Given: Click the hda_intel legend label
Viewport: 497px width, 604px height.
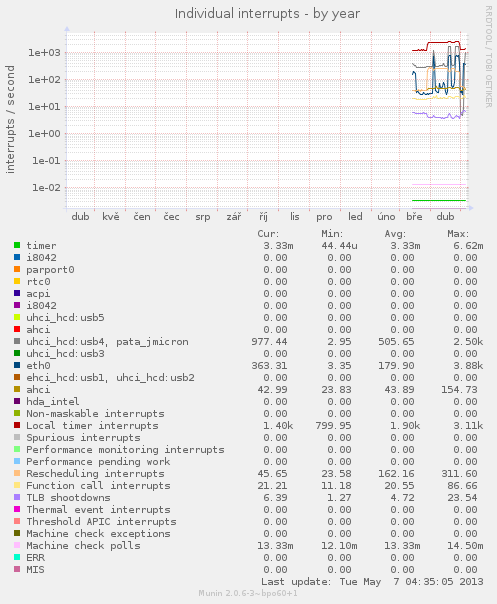Looking at the screenshot, I should pos(53,402).
